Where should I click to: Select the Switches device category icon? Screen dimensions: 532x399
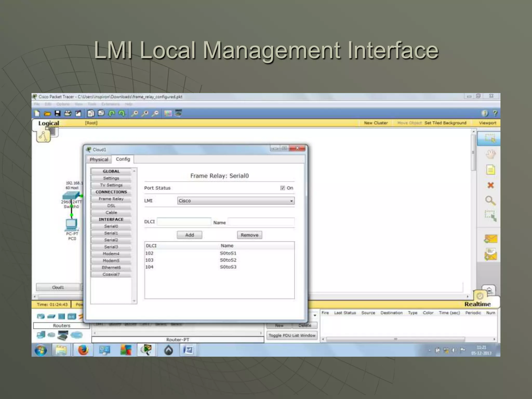51,316
